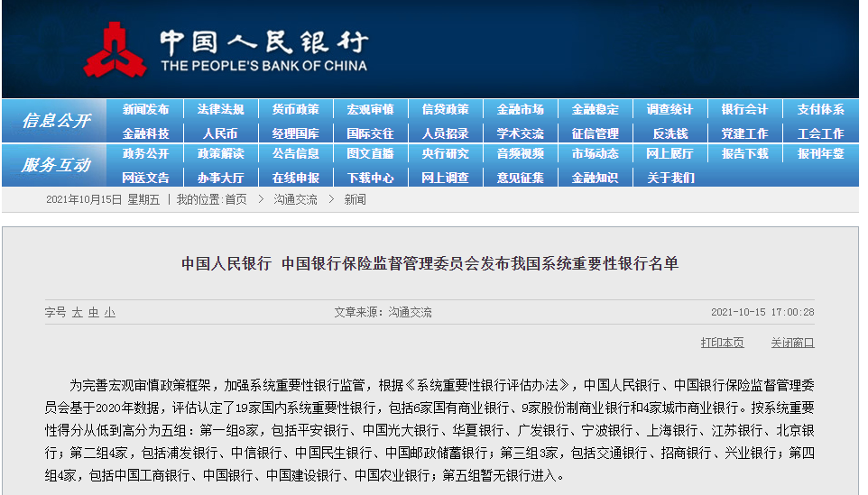This screenshot has width=868, height=495.
Task: Select 国际交往 menu entry
Action: tap(370, 133)
